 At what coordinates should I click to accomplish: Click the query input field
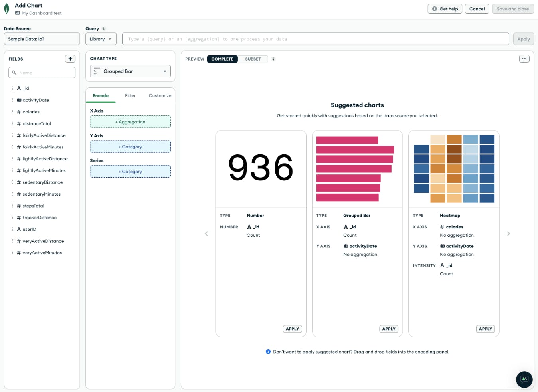pos(315,39)
